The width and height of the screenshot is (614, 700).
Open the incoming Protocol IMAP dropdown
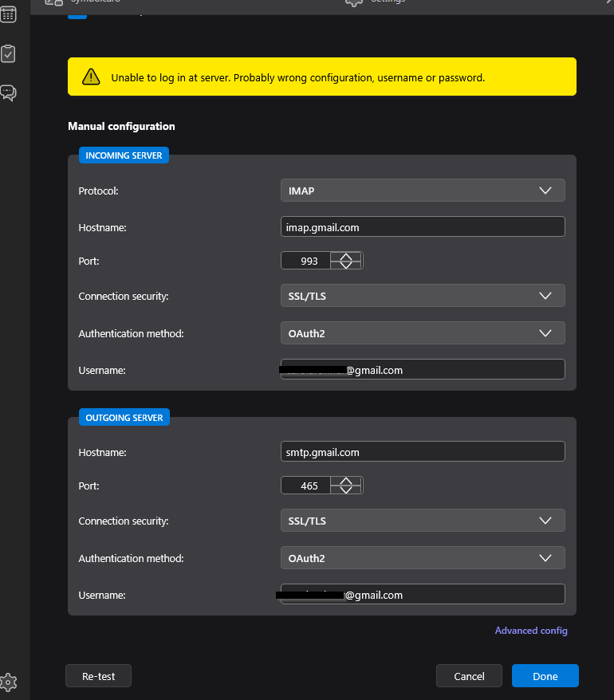pyautogui.click(x=422, y=191)
